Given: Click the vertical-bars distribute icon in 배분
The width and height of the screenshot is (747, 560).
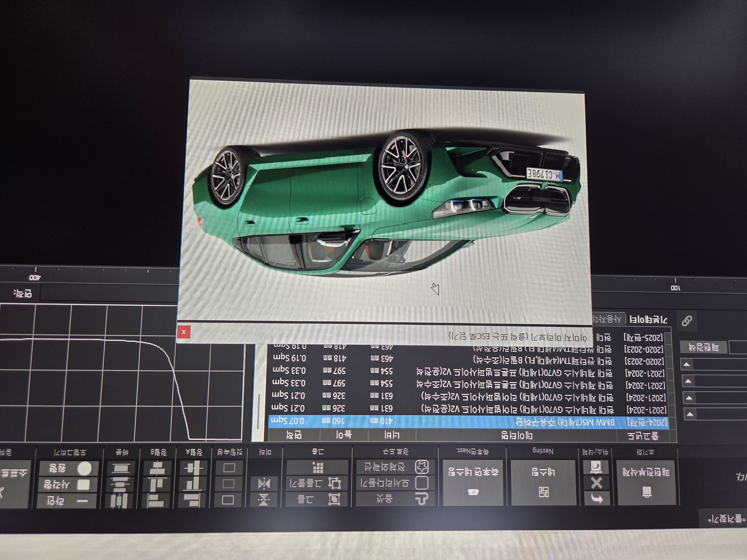Looking at the screenshot, I should tap(119, 501).
